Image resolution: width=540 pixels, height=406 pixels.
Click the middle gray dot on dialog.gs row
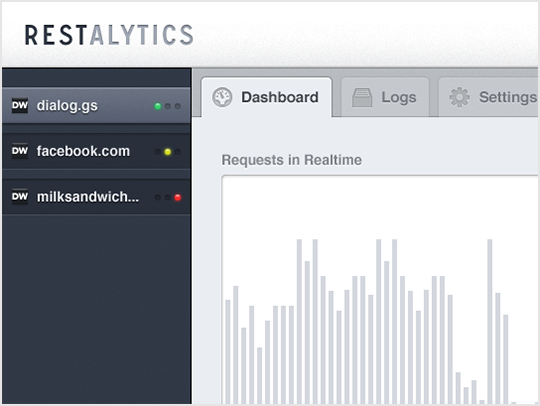(168, 106)
